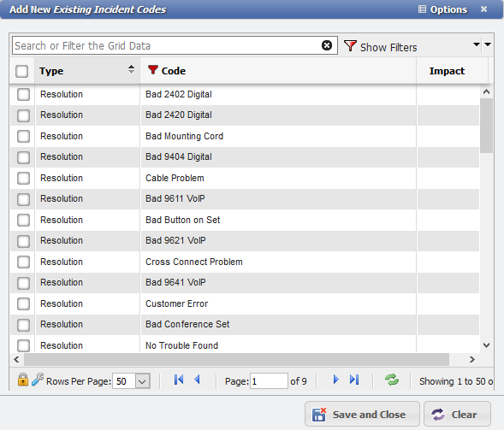Expand the Show Filters dropdown arrow

[x=477, y=44]
